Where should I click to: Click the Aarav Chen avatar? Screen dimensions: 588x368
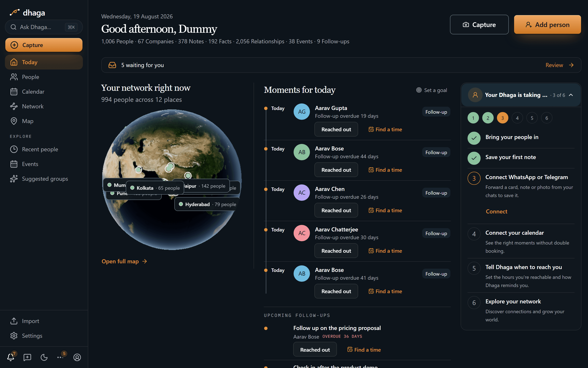point(302,193)
